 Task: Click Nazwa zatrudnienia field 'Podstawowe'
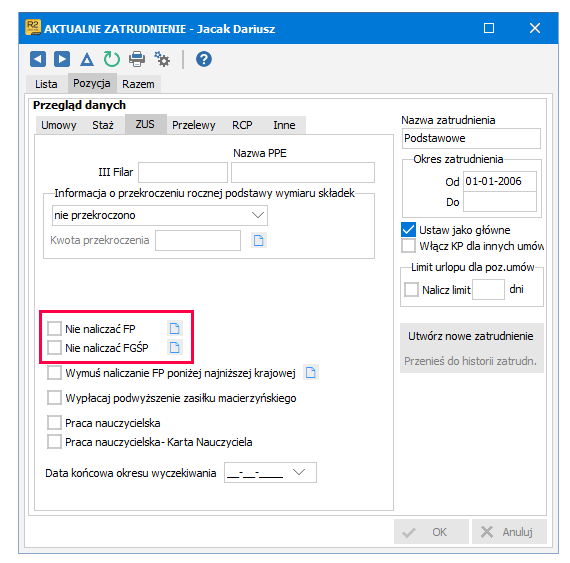coord(471,138)
